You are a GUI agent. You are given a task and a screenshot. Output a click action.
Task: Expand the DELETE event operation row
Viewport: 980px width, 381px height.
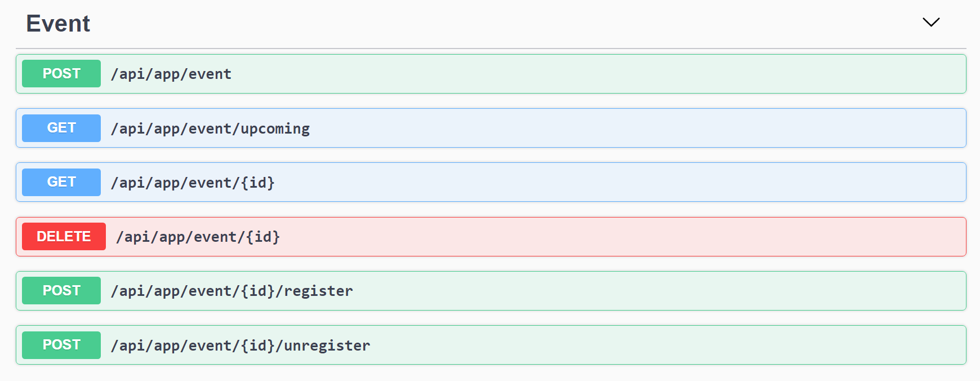[563, 237]
